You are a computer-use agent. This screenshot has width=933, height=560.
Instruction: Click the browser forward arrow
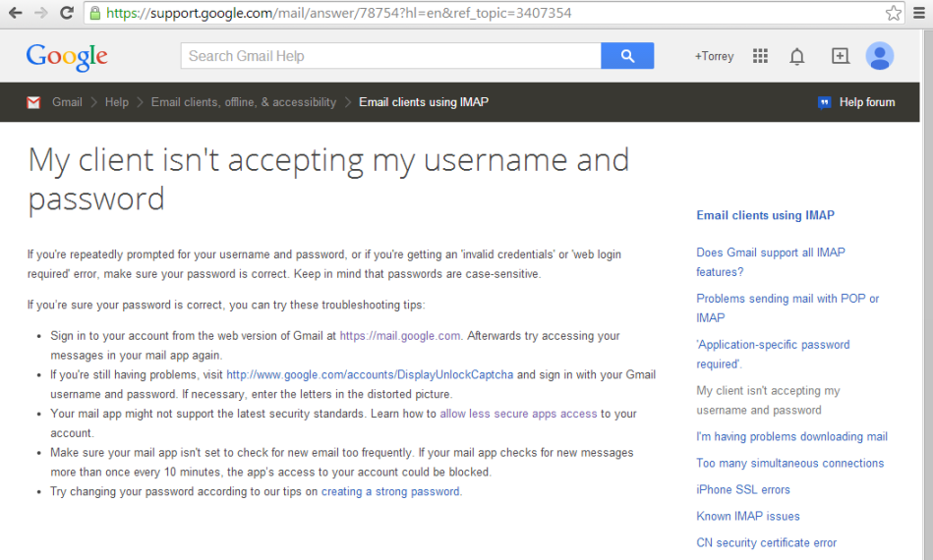(x=40, y=13)
